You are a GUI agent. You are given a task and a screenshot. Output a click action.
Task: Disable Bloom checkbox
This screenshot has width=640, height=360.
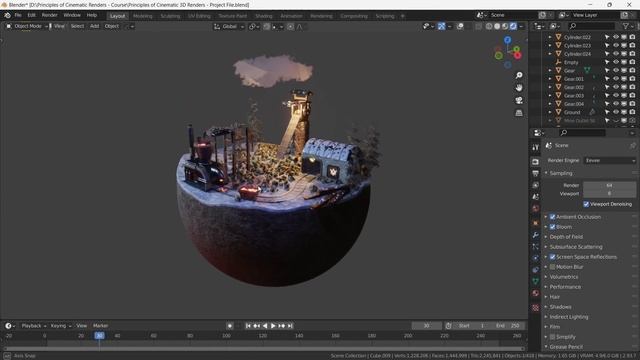pyautogui.click(x=552, y=227)
